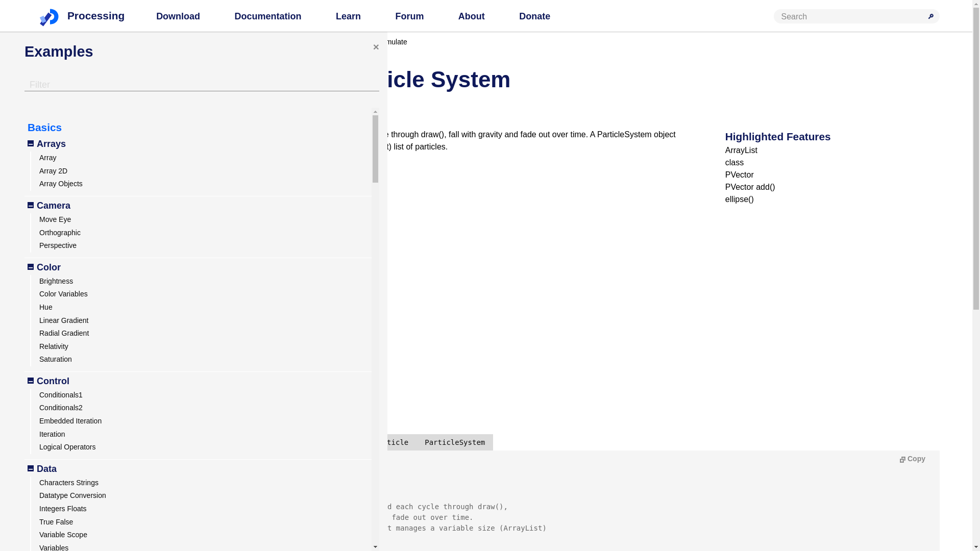Open the Embedded Iteration example

click(70, 421)
